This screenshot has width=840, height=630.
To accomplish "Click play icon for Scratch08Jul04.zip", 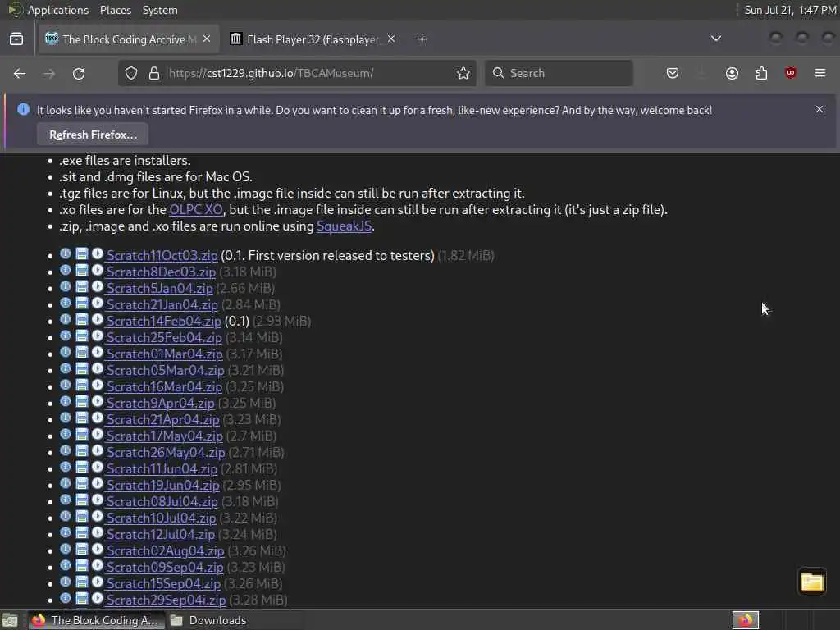I will click(x=98, y=500).
